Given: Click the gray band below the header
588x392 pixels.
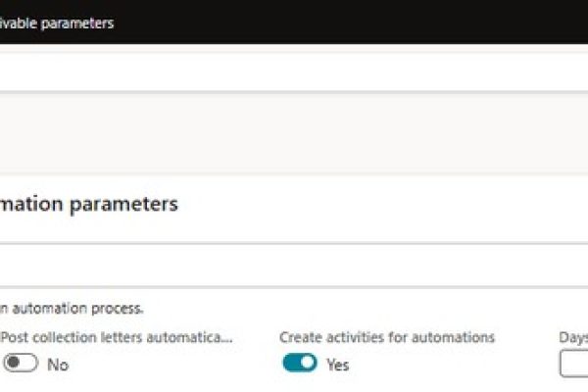Looking at the screenshot, I should (294, 134).
